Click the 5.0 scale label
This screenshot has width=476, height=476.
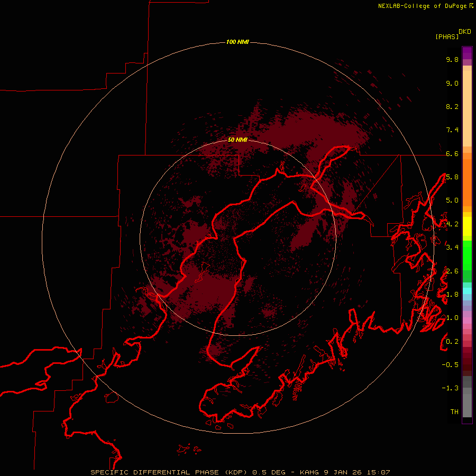[452, 200]
